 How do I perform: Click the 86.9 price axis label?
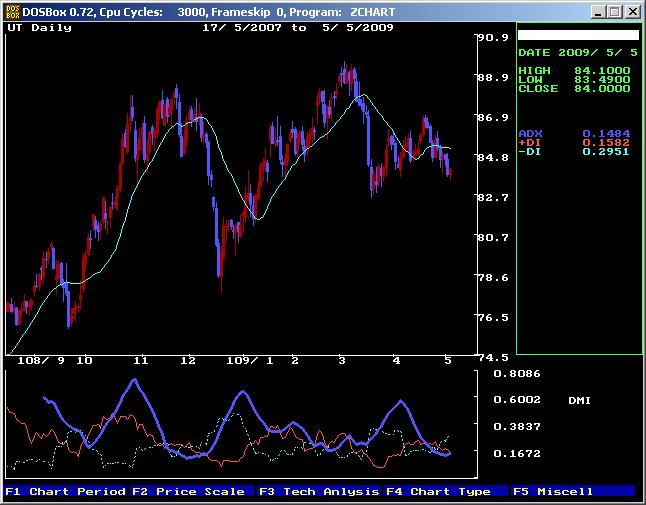point(493,117)
